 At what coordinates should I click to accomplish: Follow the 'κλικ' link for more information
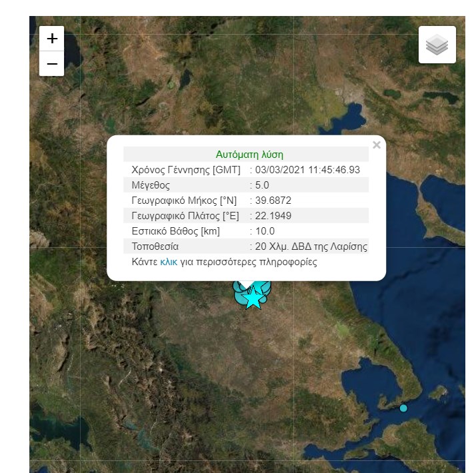pyautogui.click(x=169, y=262)
